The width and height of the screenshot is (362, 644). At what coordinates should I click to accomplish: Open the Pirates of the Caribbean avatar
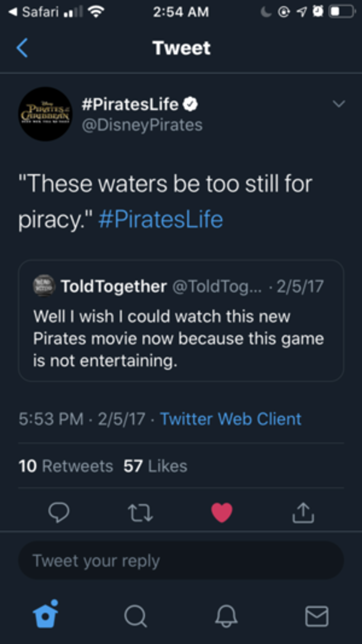pyautogui.click(x=45, y=114)
